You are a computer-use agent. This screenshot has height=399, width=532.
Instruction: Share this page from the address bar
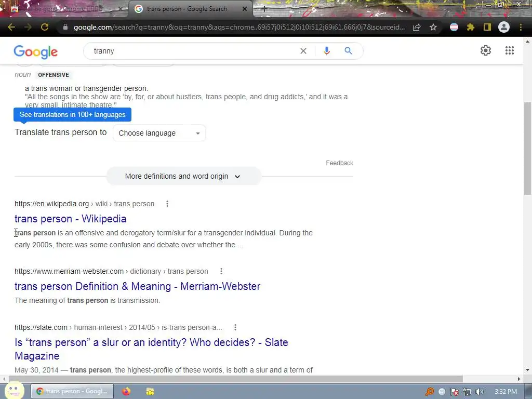[417, 27]
